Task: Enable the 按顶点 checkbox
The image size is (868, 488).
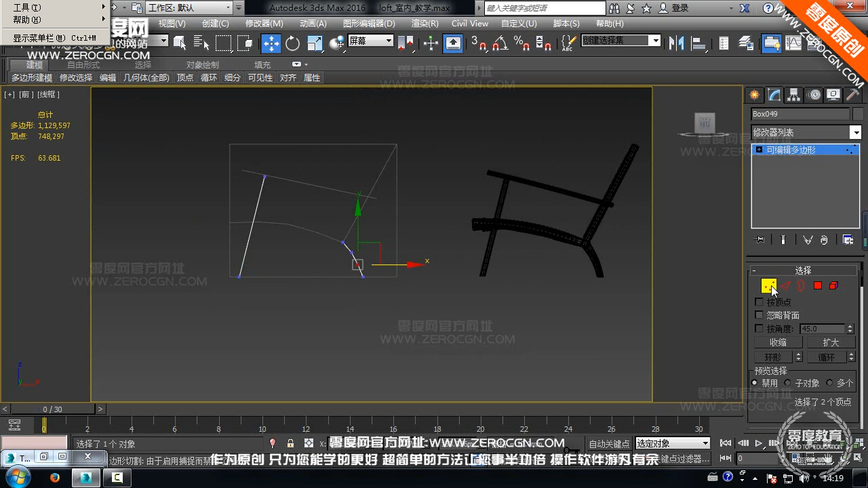Action: 759,302
